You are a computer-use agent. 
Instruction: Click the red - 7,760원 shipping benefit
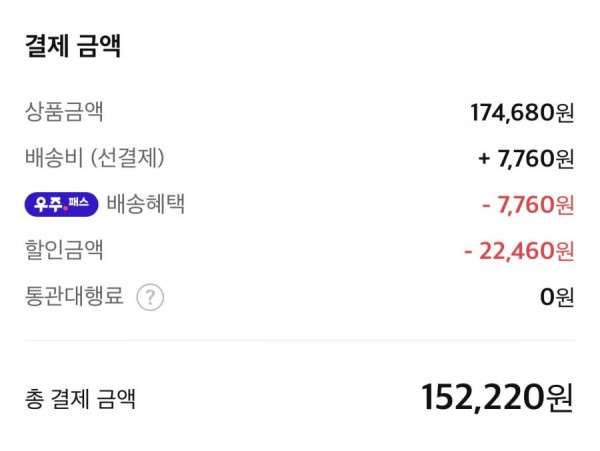click(528, 205)
